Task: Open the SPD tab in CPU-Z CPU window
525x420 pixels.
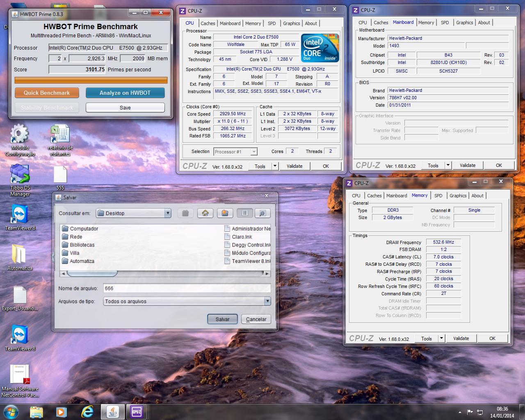Action: coord(272,23)
